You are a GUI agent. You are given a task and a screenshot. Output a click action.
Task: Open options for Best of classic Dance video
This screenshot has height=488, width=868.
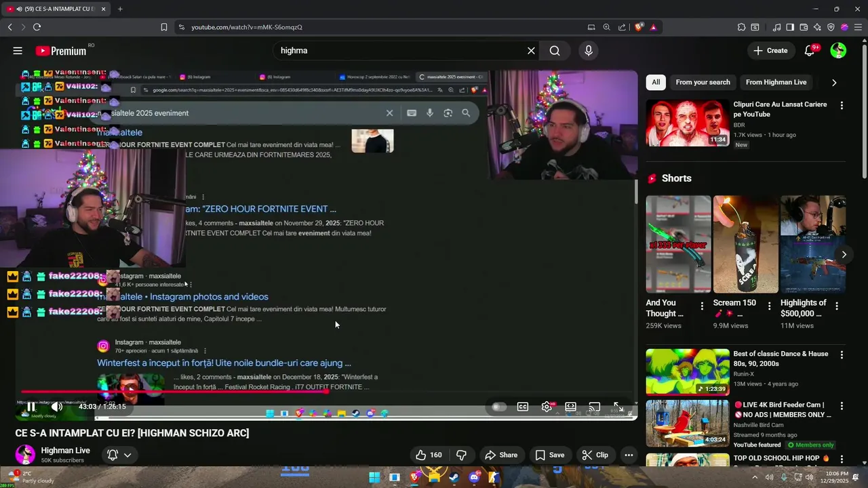842,354
